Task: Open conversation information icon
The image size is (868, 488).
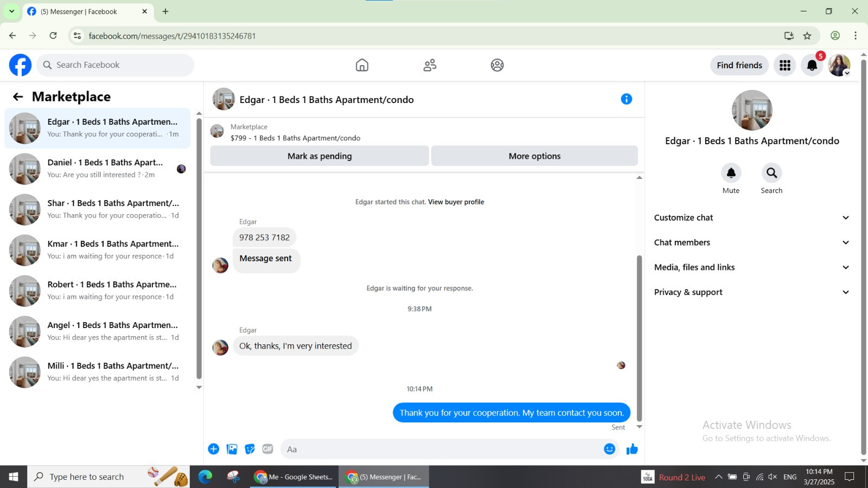Action: tap(627, 99)
